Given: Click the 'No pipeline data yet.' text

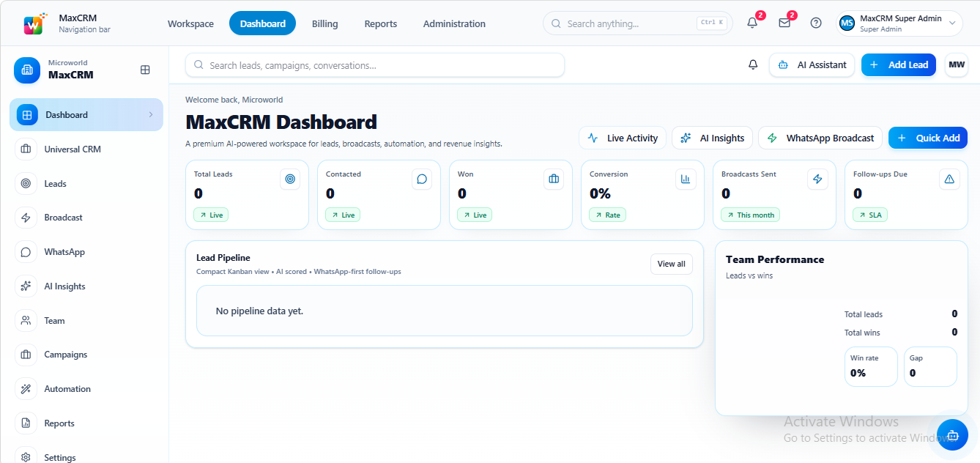Looking at the screenshot, I should pyautogui.click(x=259, y=311).
